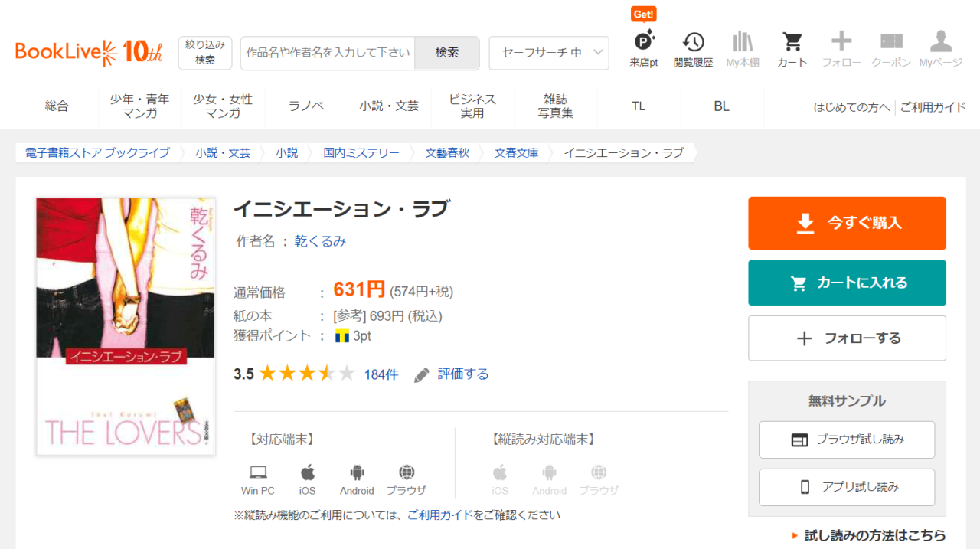This screenshot has width=980, height=549.
Task: Click the BookLive 10th logo
Action: (x=89, y=52)
